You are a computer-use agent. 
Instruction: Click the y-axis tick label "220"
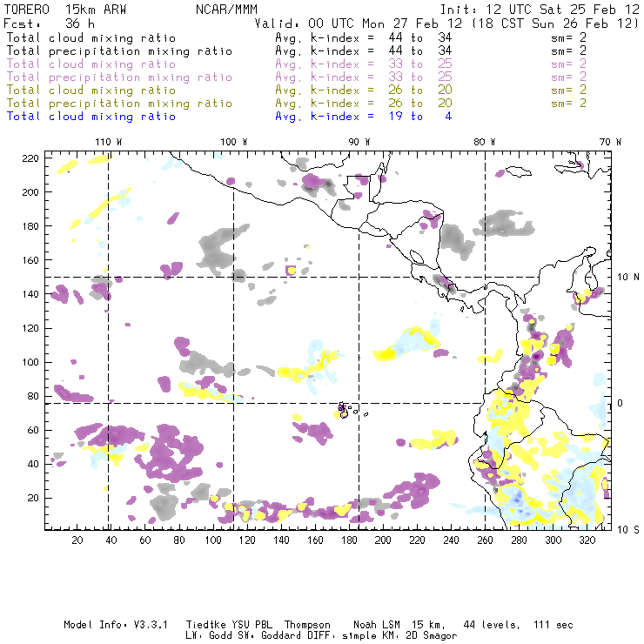click(x=30, y=158)
